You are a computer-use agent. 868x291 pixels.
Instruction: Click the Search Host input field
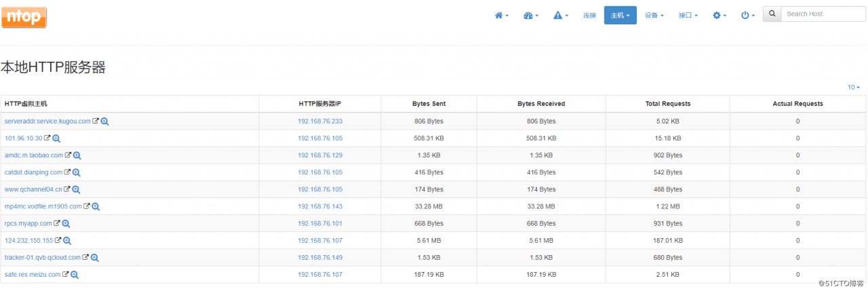(823, 14)
